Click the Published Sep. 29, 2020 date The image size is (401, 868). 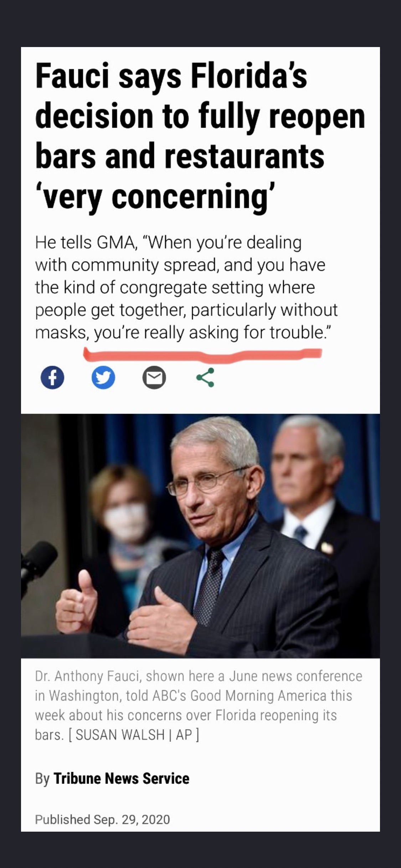coord(102,819)
